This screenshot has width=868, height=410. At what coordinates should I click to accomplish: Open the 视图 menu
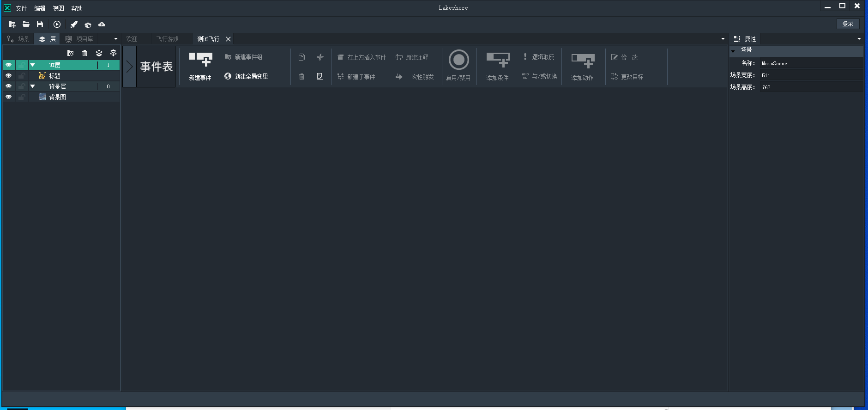[58, 8]
